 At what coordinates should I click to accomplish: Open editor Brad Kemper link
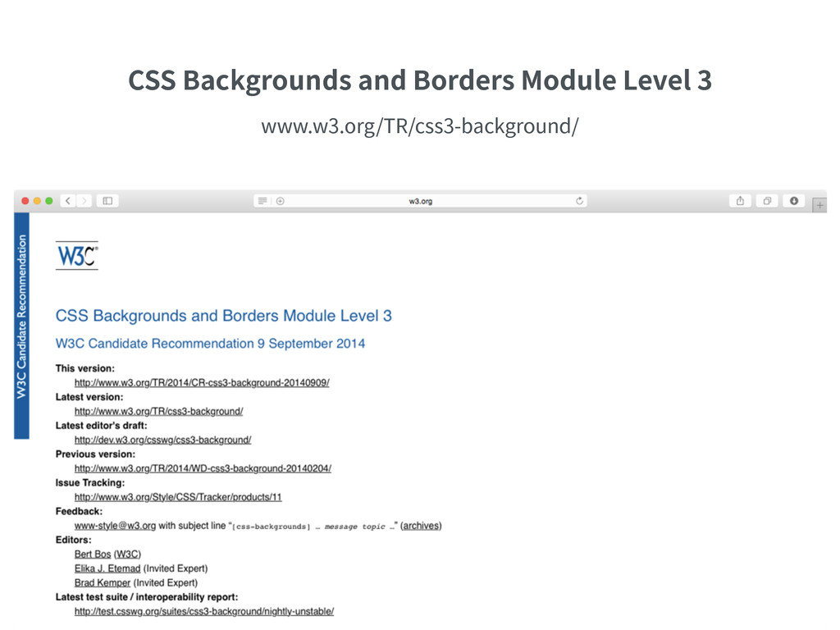[x=103, y=582]
